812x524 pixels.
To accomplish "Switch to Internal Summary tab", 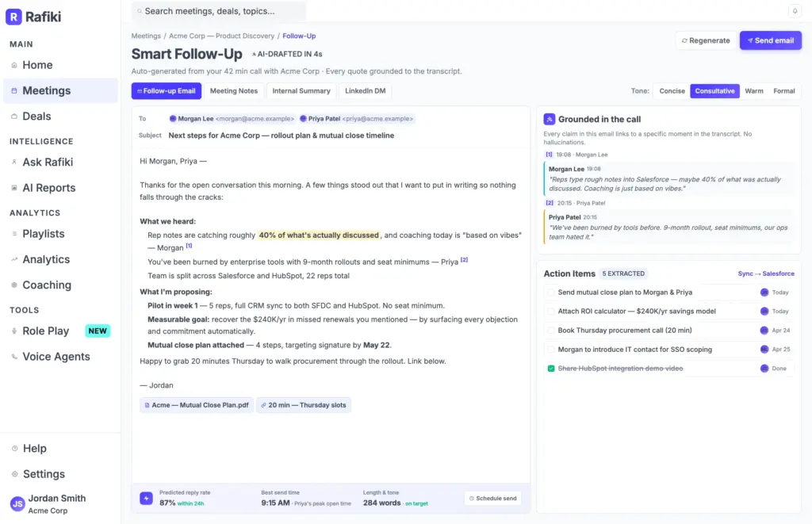I will click(x=301, y=91).
